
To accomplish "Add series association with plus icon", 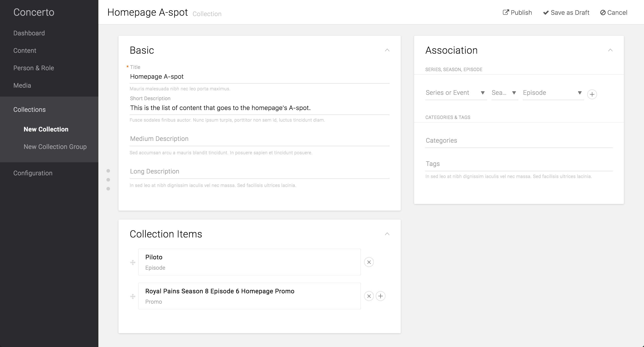I will click(x=592, y=94).
